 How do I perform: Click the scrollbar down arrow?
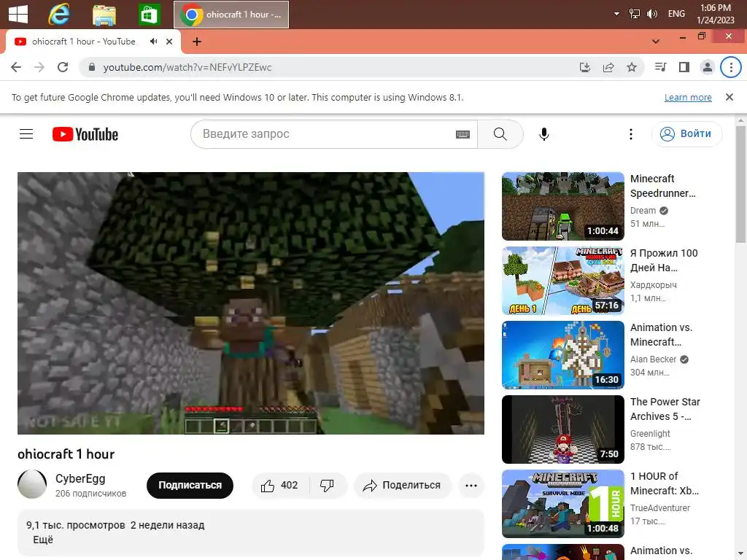741,554
